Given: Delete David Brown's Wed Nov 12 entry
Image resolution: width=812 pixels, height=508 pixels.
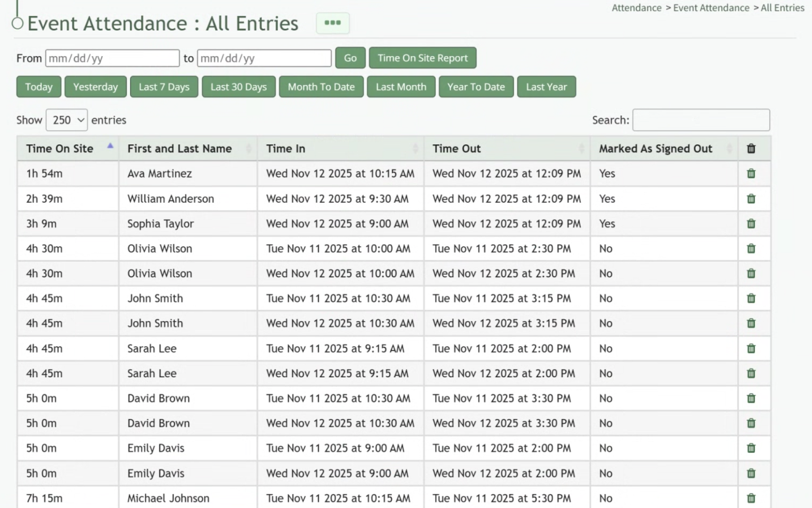Looking at the screenshot, I should [x=751, y=423].
